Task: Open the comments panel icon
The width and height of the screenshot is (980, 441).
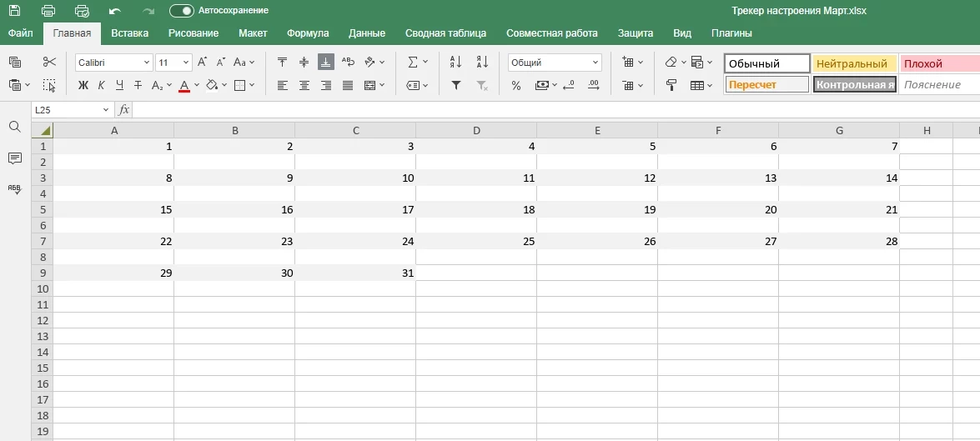Action: [x=14, y=158]
